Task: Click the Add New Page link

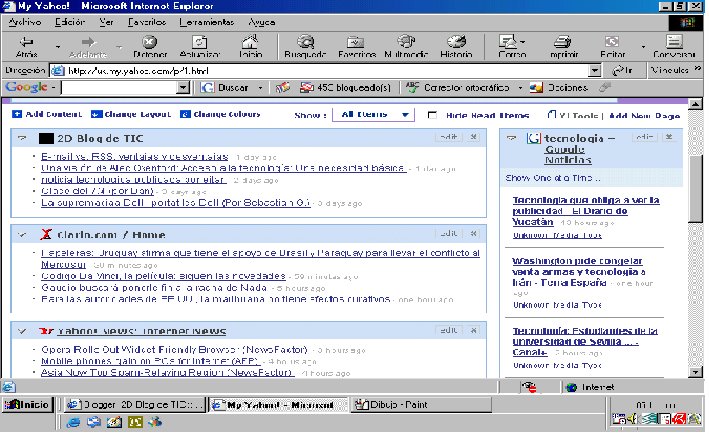Action: click(644, 116)
